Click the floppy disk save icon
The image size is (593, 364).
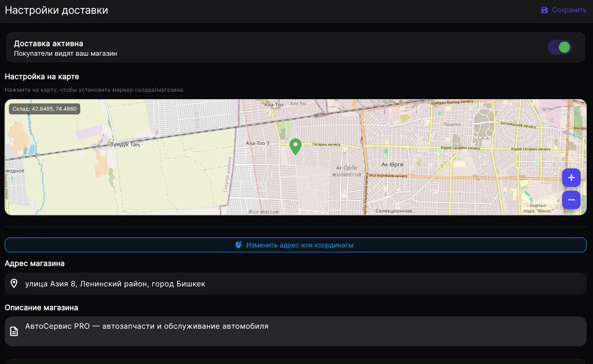(544, 10)
